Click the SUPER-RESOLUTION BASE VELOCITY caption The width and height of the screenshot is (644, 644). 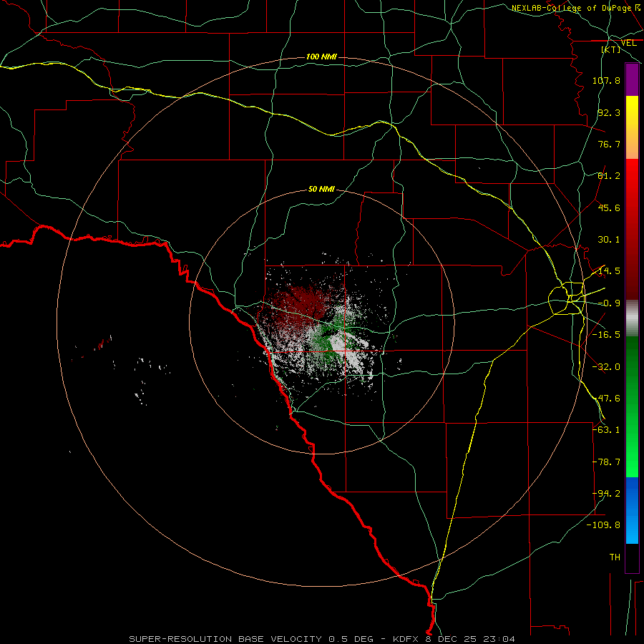[x=321, y=639]
